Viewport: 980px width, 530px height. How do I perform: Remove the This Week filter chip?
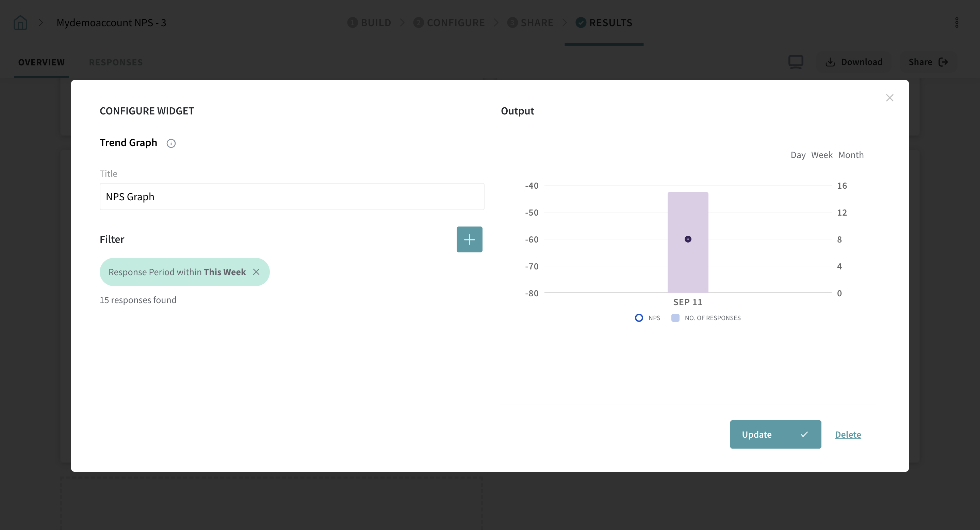coord(256,272)
